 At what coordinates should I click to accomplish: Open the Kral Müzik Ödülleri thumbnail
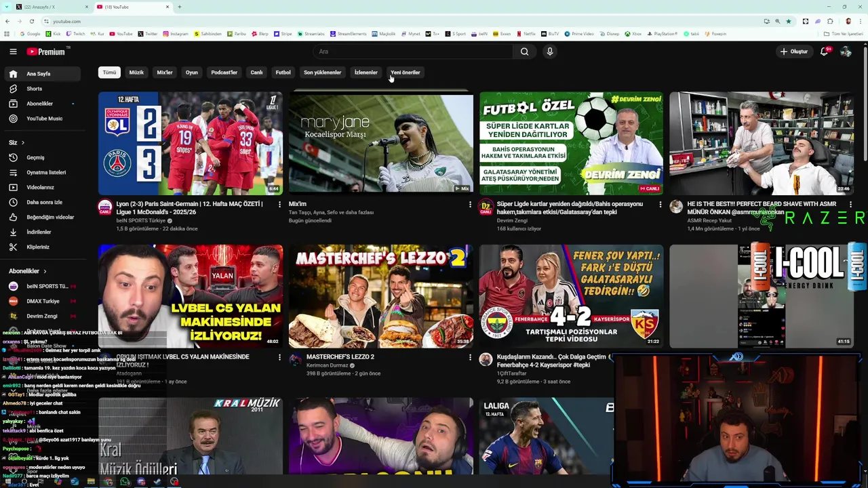tap(191, 436)
